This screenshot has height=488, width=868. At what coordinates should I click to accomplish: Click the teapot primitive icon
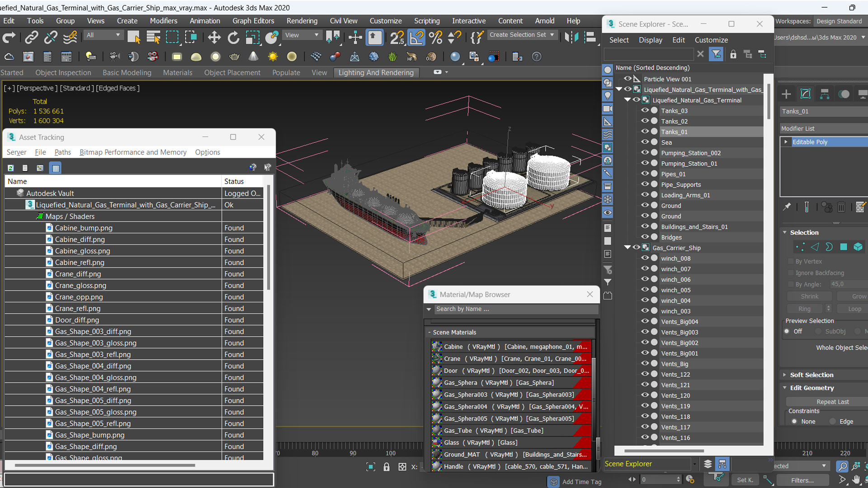[234, 57]
